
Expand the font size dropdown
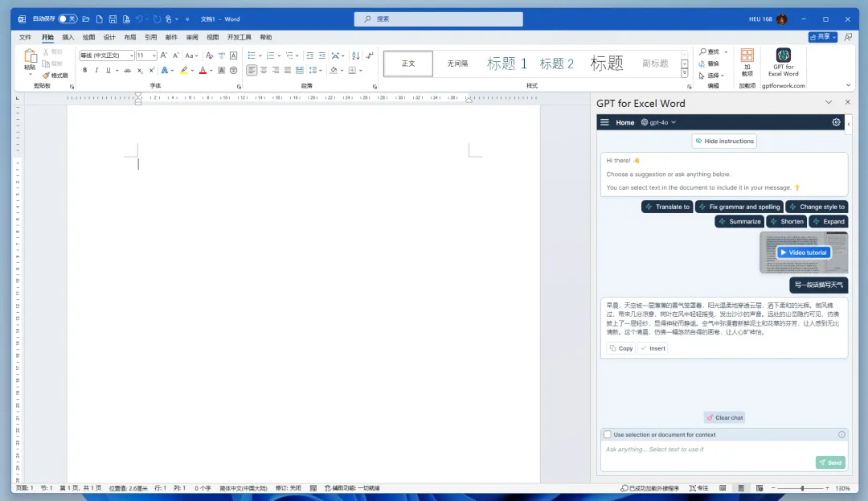click(154, 55)
